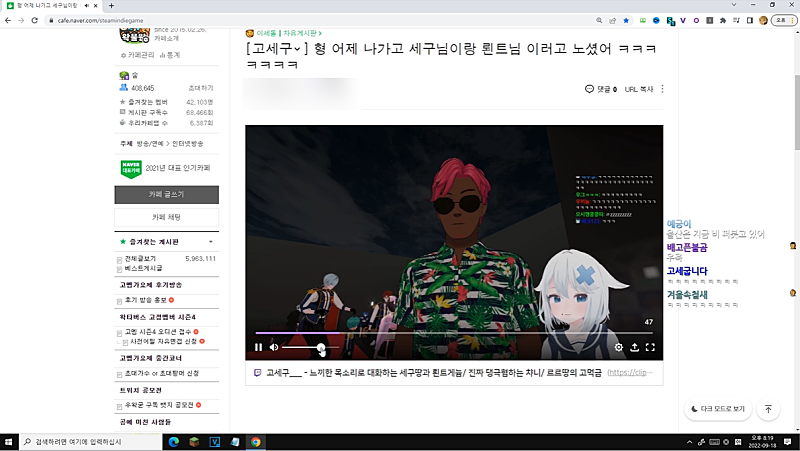Viewport: 800px width, 451px height.
Task: Adjust the video volume slider
Action: pos(310,347)
